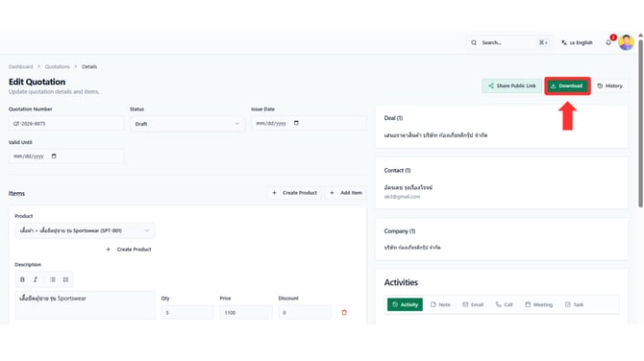
Task: Insert numbered list in Description
Action: (x=65, y=279)
